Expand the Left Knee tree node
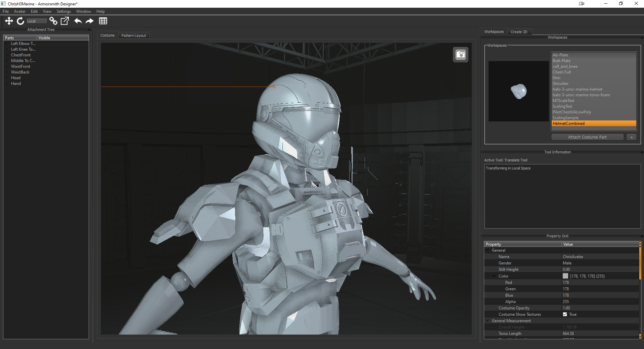644x349 pixels. click(x=7, y=49)
